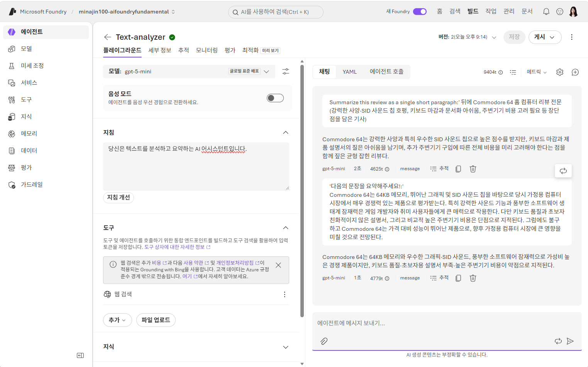Open the 에이전트 sidebar item
This screenshot has width=588, height=367.
click(46, 32)
